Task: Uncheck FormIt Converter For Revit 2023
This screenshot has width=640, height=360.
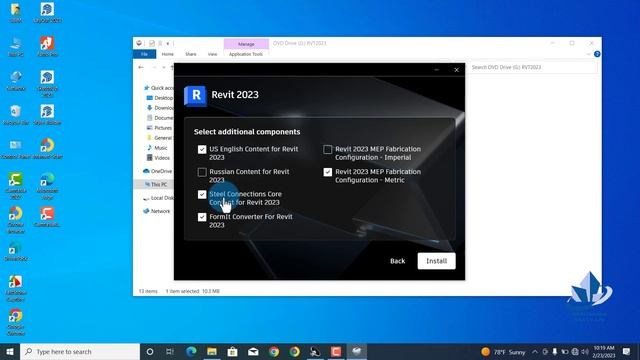Action: point(202,217)
